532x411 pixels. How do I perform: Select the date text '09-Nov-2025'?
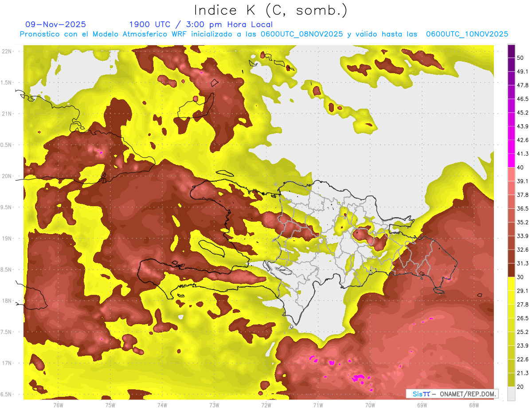coord(56,24)
